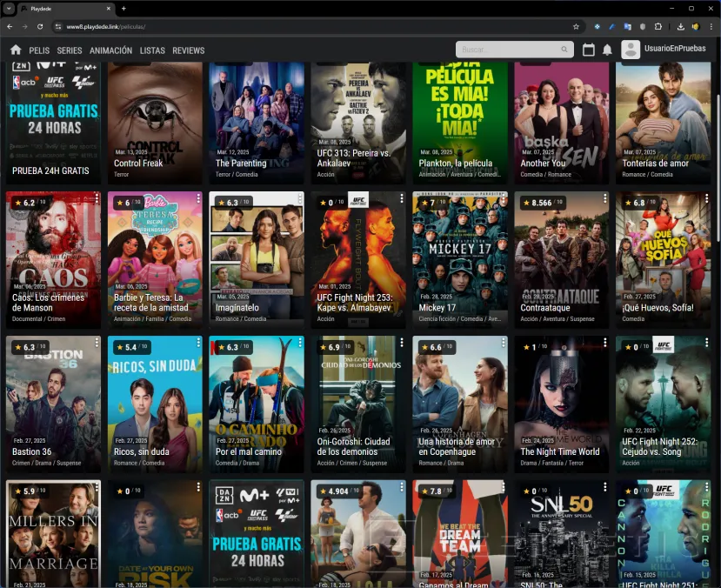This screenshot has width=721, height=588.
Task: Open the Chrome three-dot menu
Action: tap(711, 27)
